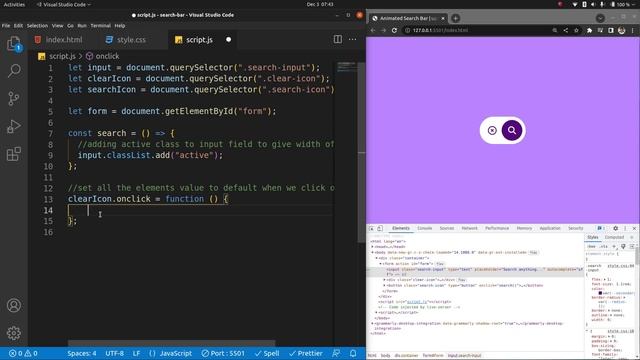The width and height of the screenshot is (640, 360).
Task: Click the Port : 5501 Live Server button
Action: (223, 353)
